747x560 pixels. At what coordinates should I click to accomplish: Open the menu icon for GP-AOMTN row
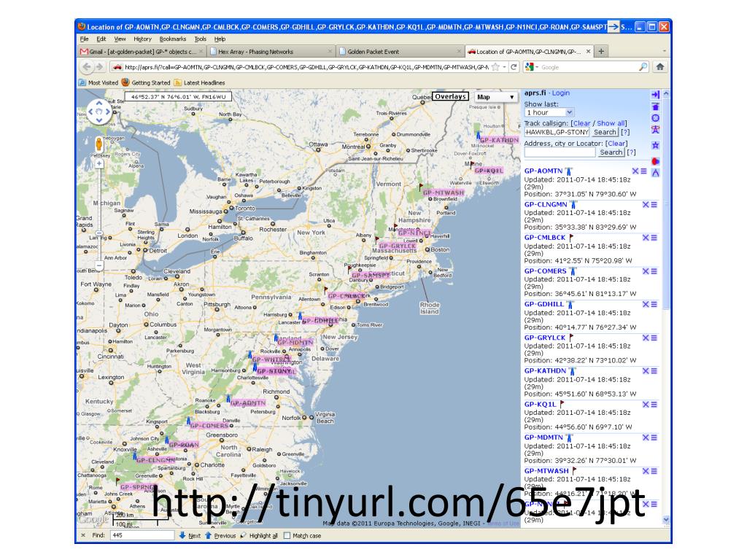point(643,171)
